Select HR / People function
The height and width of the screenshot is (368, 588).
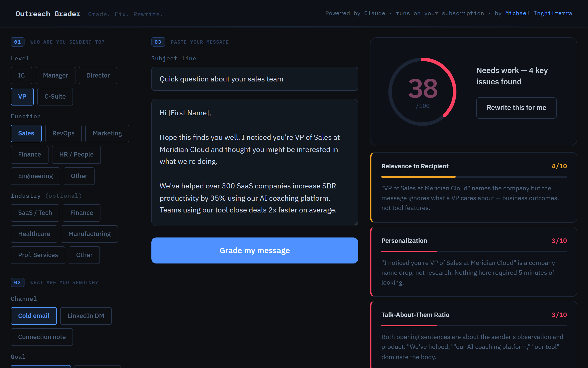76,154
